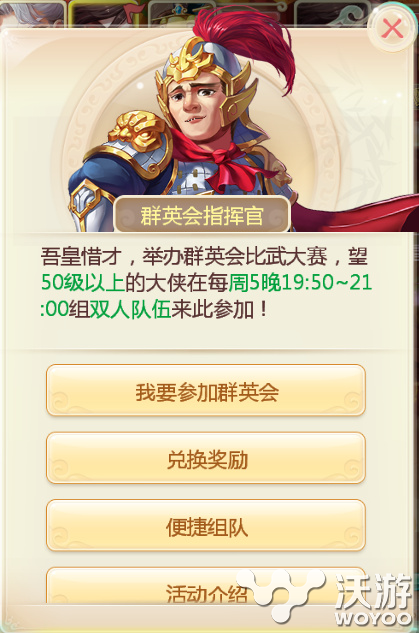
Task: Choose 便捷组队 quick team option
Action: tap(206, 526)
